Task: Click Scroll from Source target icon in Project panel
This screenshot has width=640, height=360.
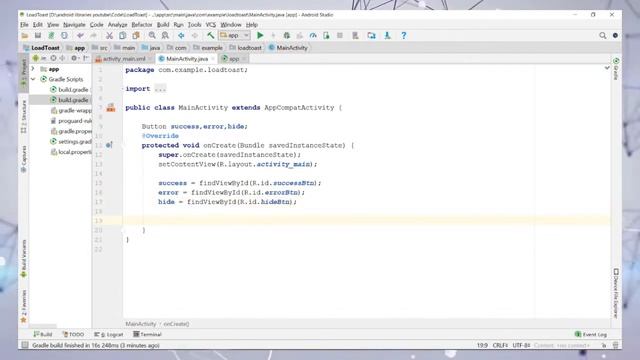Action: coord(53,58)
